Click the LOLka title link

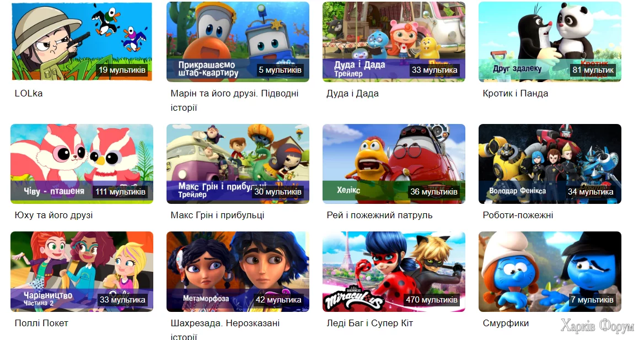(x=29, y=93)
